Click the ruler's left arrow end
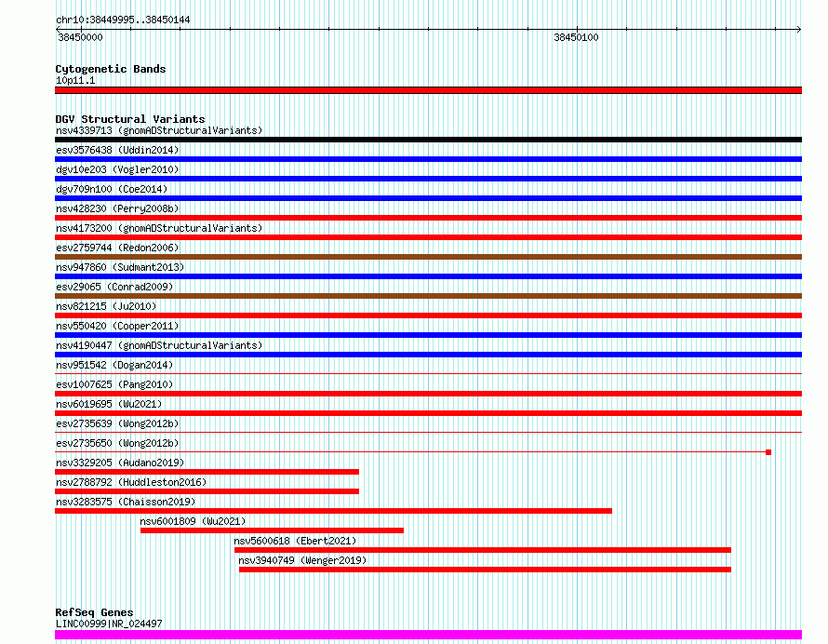The image size is (828, 644). coord(58,29)
